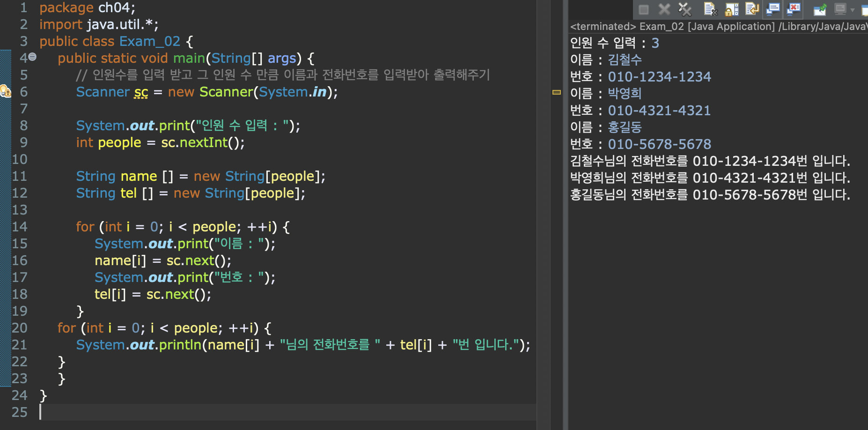The width and height of the screenshot is (868, 430).
Task: Click Remove Launch icon in console toolbar
Action: tap(664, 9)
